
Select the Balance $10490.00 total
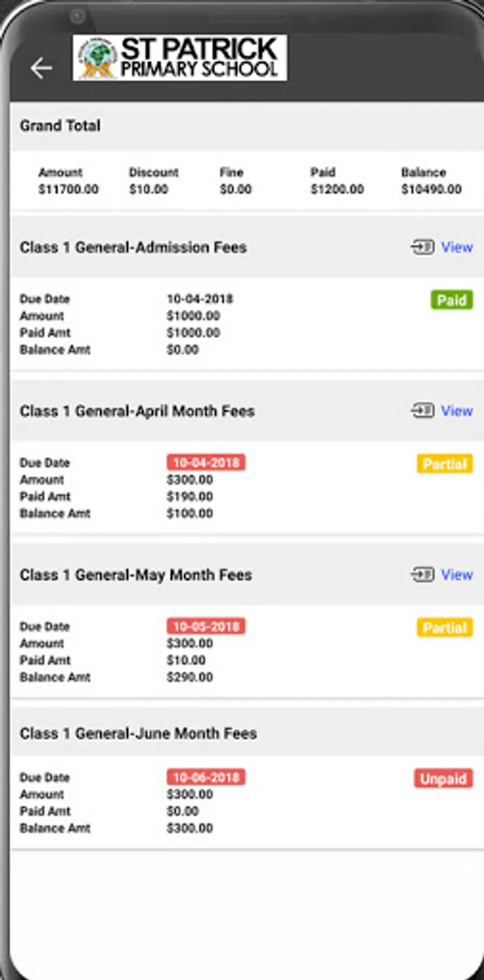[431, 181]
